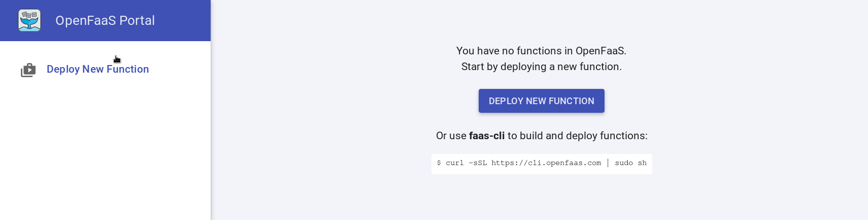Click the 'sudo sh' part of command
Screen dimensions: 868x220
pyautogui.click(x=630, y=163)
